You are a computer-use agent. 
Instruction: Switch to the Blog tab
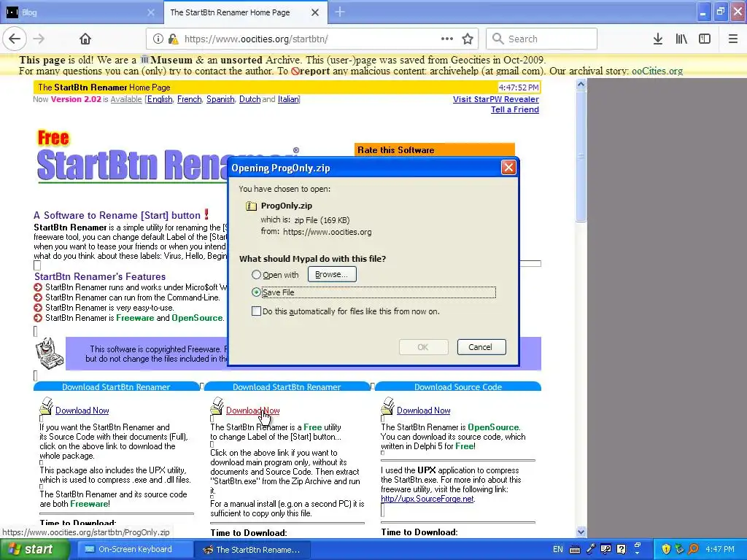tap(82, 12)
